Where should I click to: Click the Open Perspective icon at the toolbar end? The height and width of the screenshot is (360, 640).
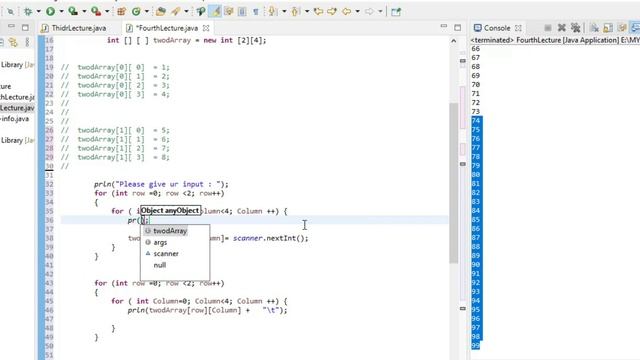pos(396,11)
